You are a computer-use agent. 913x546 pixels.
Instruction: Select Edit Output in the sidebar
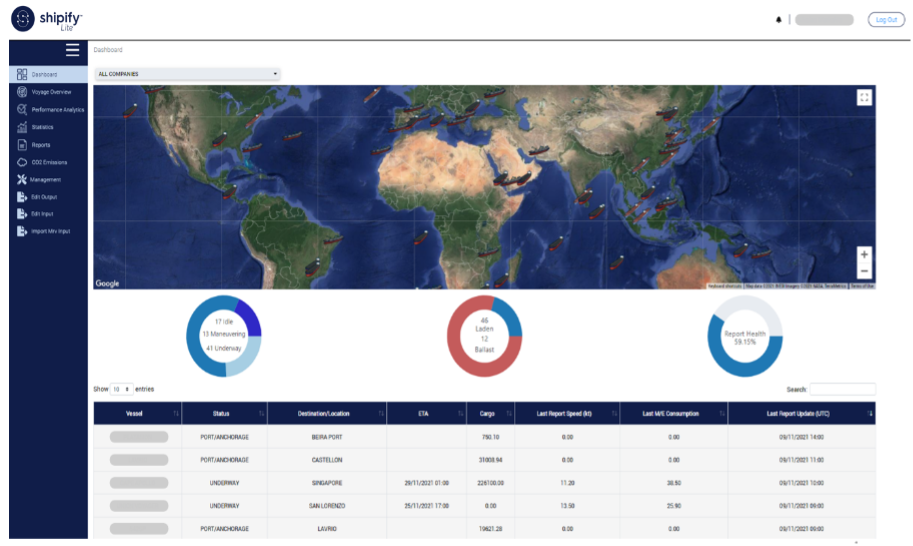tap(44, 197)
